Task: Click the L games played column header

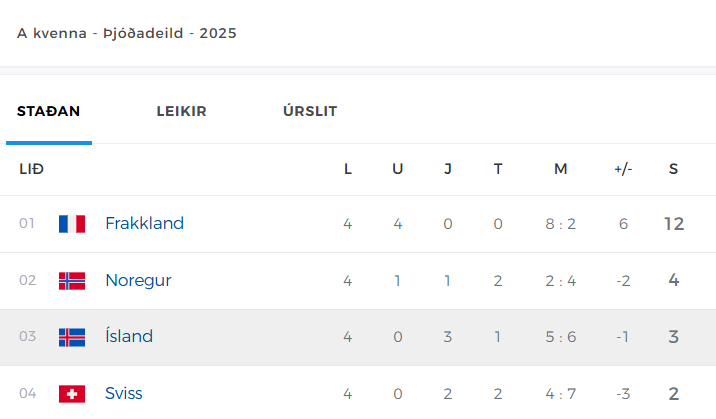Action: 347,169
